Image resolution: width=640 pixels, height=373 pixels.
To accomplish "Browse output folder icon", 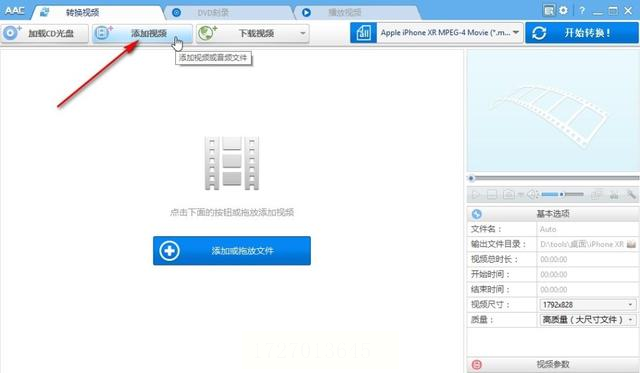I will [x=631, y=244].
